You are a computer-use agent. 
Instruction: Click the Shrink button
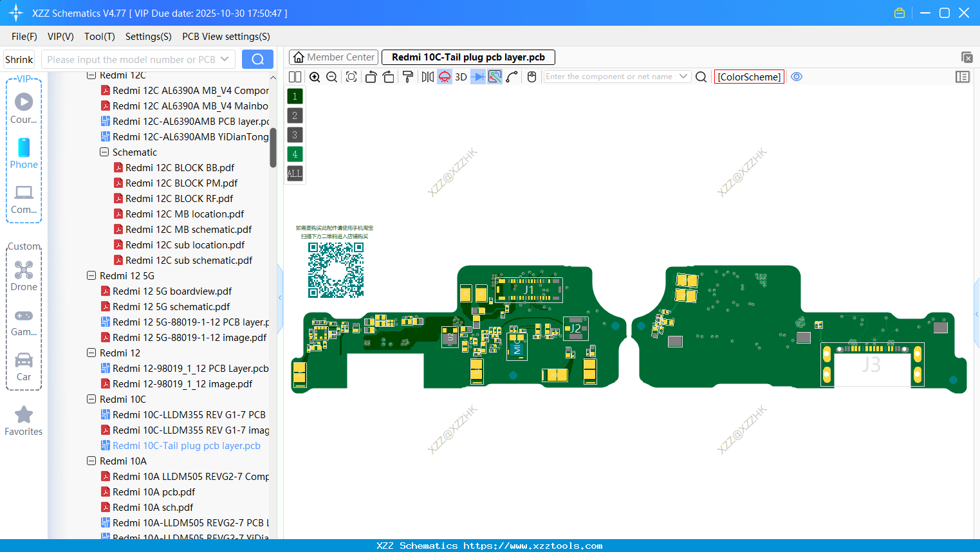click(x=19, y=59)
